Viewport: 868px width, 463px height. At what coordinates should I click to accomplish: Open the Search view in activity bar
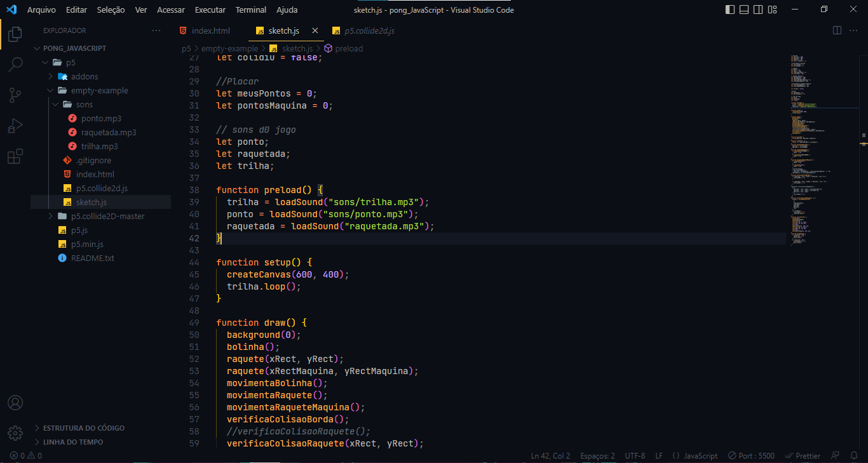click(15, 64)
